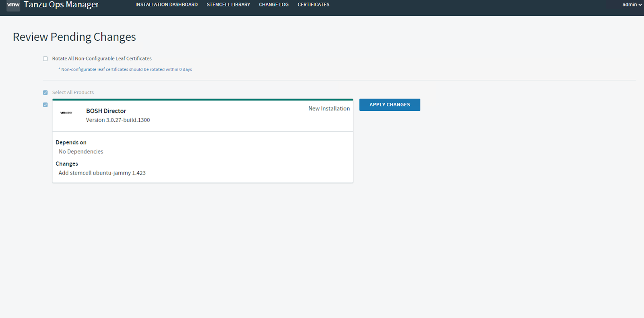Click the Select All Products label
This screenshot has width=644, height=318.
tap(73, 92)
